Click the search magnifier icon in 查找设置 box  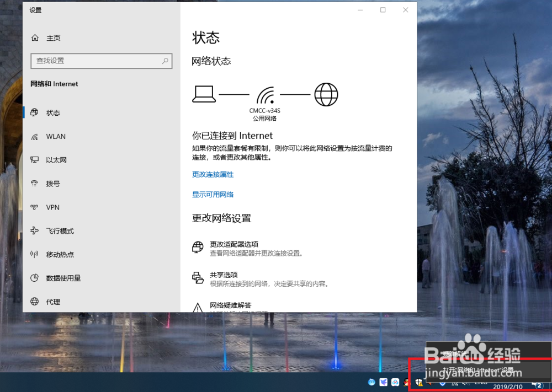(164, 61)
